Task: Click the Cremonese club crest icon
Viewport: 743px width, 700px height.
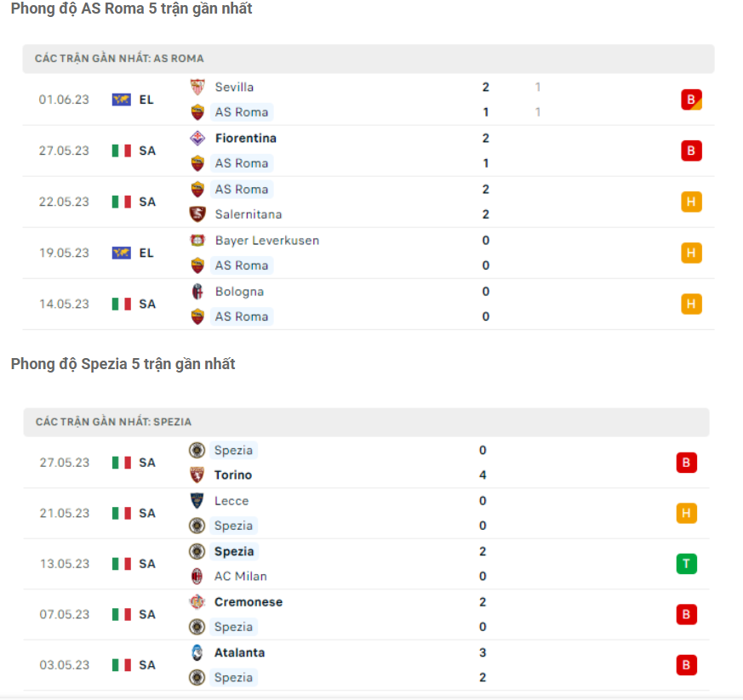Action: pyautogui.click(x=197, y=601)
